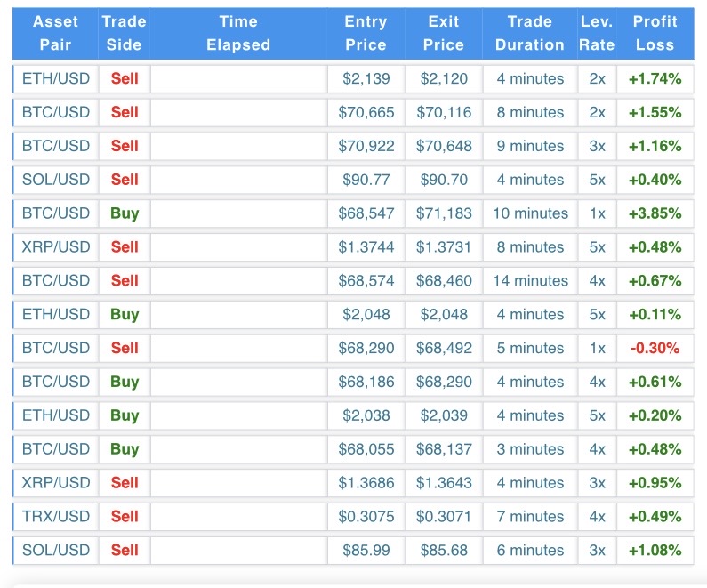Select the $70,665 entry price cell

click(x=366, y=112)
